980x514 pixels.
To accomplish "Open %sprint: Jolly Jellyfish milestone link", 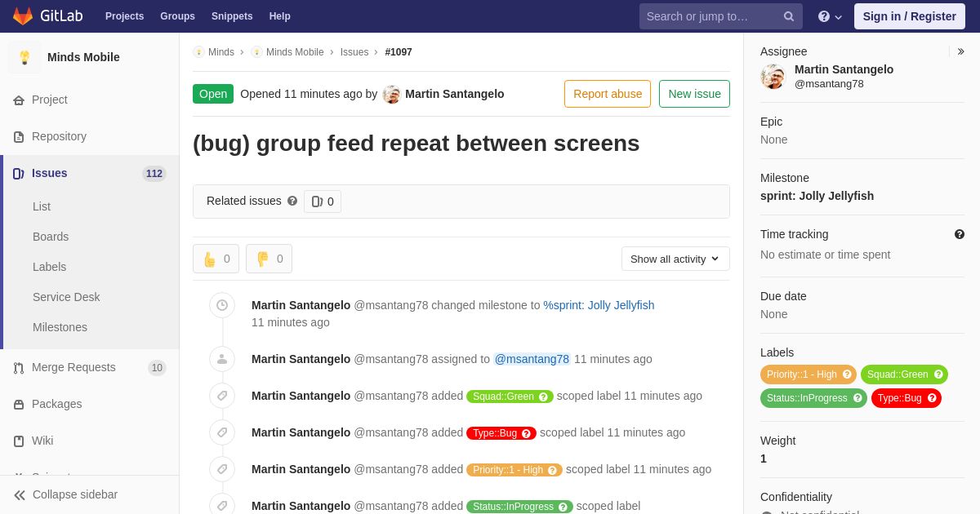I will pyautogui.click(x=599, y=305).
